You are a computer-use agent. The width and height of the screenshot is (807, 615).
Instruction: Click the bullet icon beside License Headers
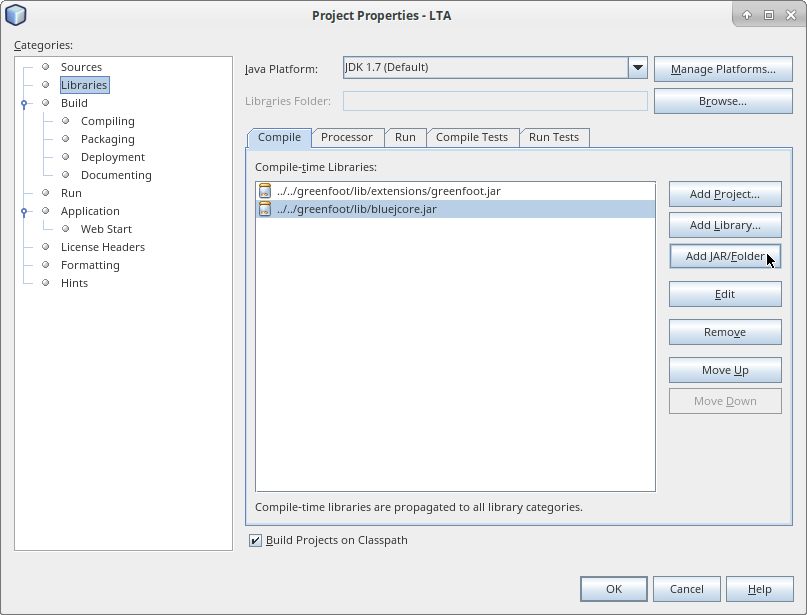(x=45, y=247)
